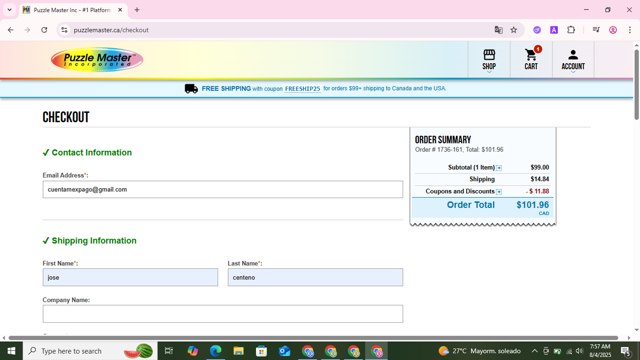Edit the Last Name field

pyautogui.click(x=315, y=277)
